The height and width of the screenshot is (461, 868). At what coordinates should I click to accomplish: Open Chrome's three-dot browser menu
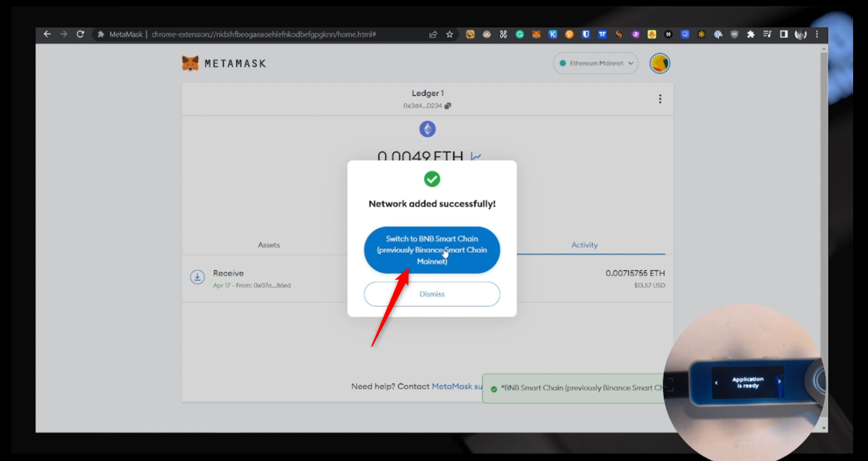817,35
